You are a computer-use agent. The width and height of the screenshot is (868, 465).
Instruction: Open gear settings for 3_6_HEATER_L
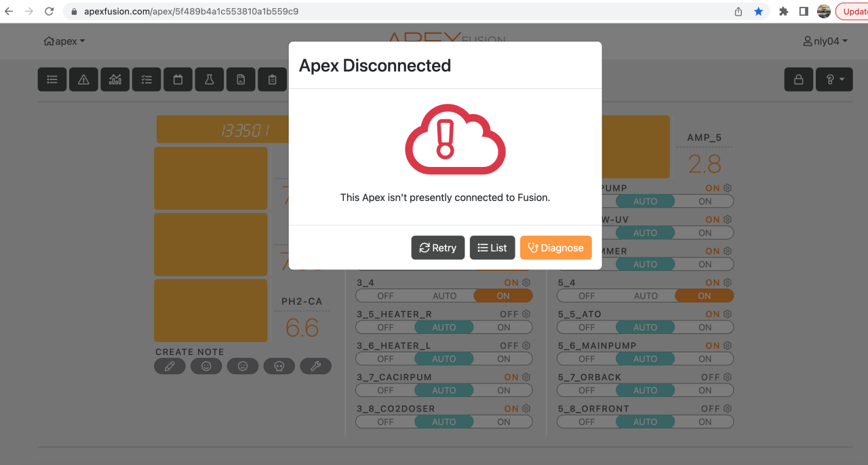pyautogui.click(x=526, y=346)
